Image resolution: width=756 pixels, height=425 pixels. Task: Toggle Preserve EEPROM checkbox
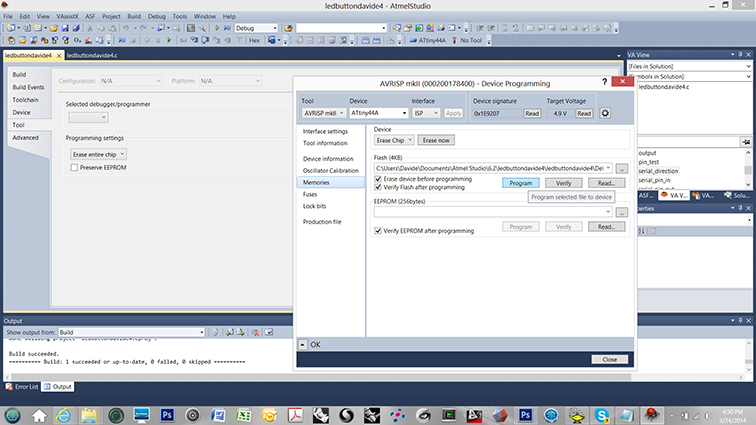click(74, 167)
